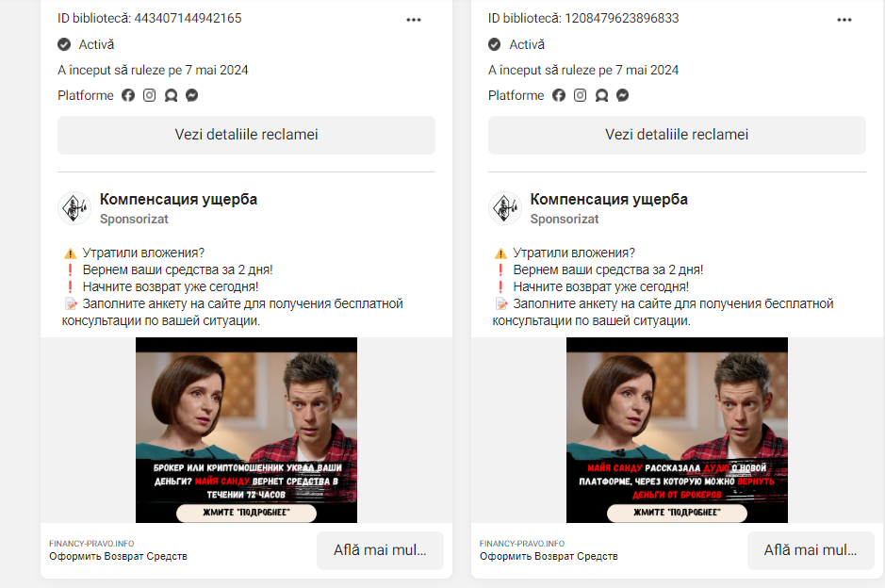This screenshot has width=885, height=588.
Task: Click FINANCY-PRAVO.INFO link under right ad
Action: pos(522,544)
